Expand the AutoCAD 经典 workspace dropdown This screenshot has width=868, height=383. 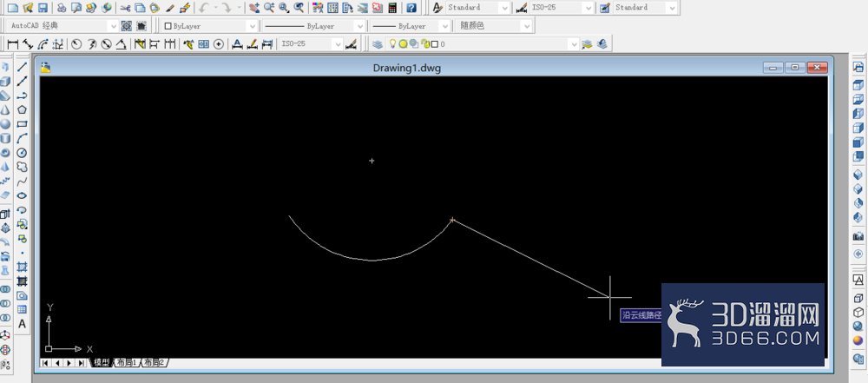(62, 26)
